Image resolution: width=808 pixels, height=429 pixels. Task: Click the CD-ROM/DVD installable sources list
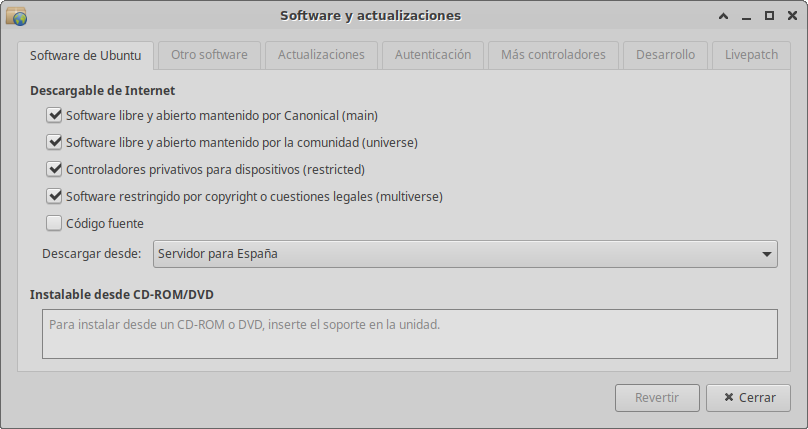pyautogui.click(x=409, y=334)
